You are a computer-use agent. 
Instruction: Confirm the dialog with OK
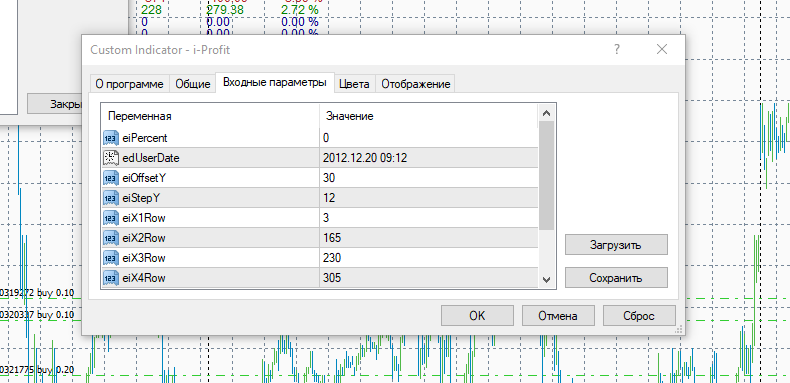pos(477,316)
